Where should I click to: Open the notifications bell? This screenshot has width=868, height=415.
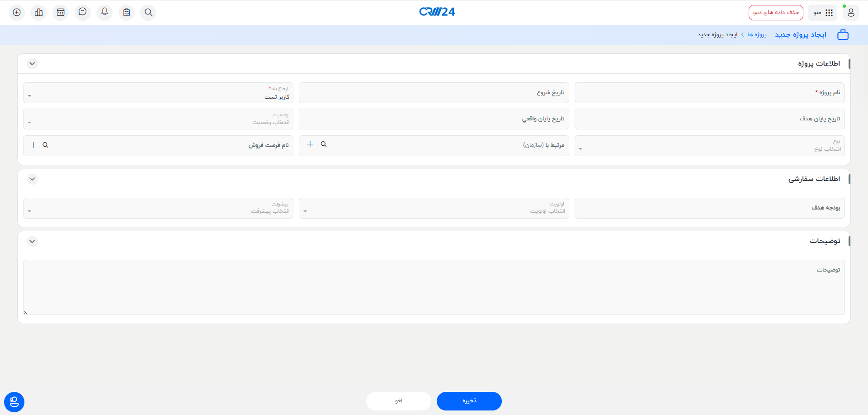[104, 12]
